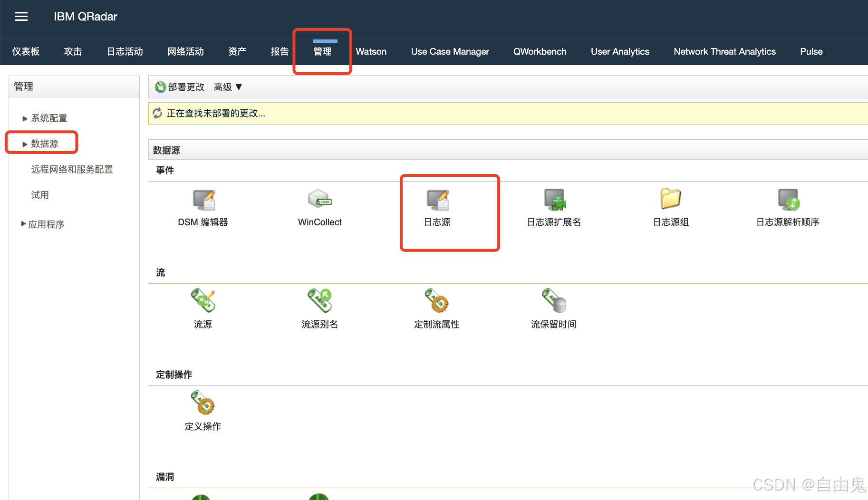This screenshot has height=500, width=868.
Task: Click the WinCollect text label
Action: [x=320, y=222]
